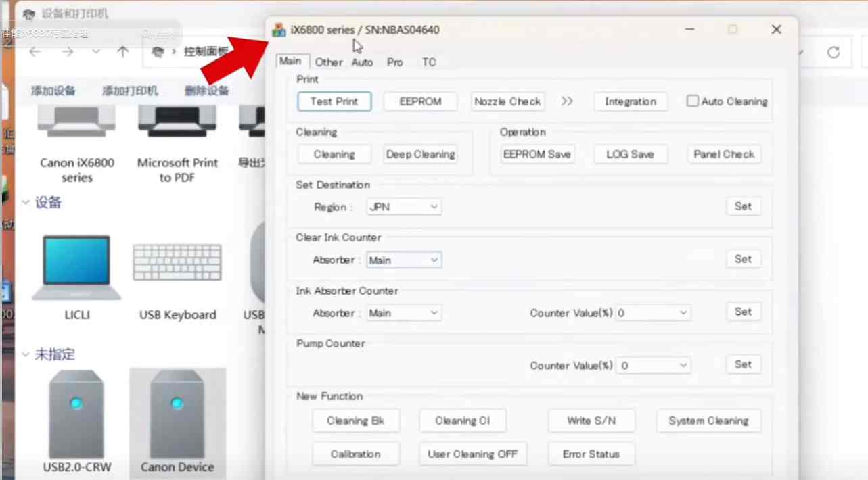The height and width of the screenshot is (480, 868).
Task: Click the Deep Cleaning button
Action: click(421, 154)
